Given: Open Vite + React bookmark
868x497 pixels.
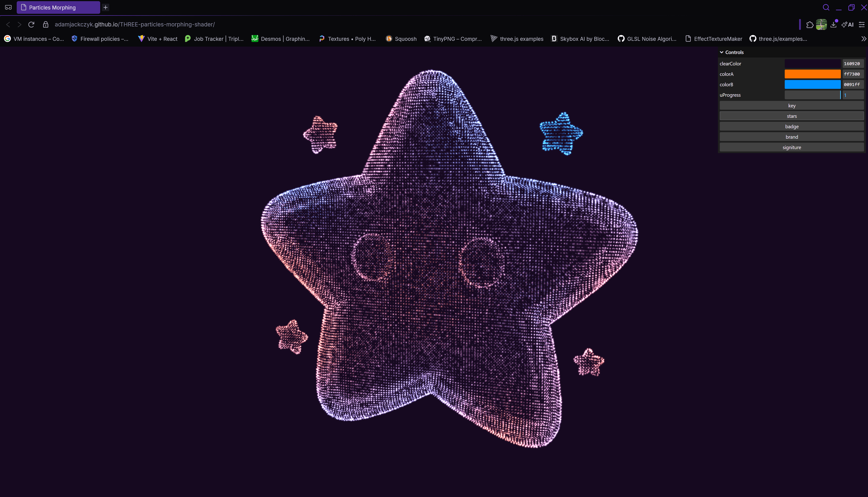Looking at the screenshot, I should 158,39.
